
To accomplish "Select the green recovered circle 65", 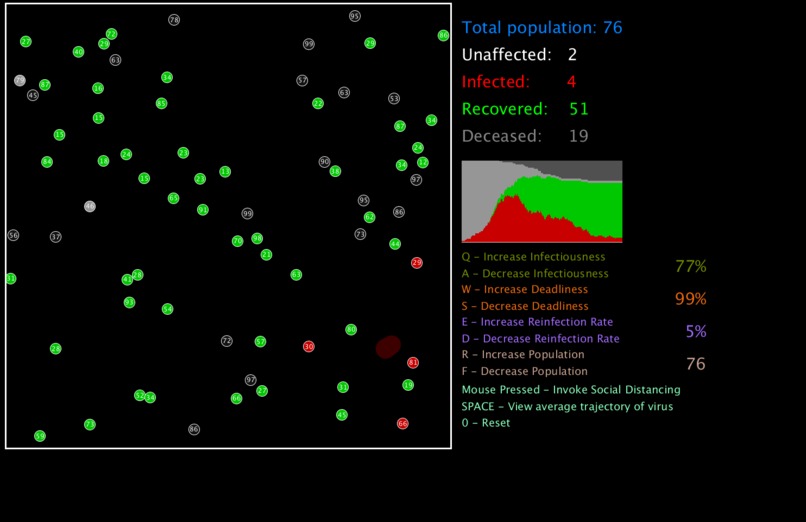I will pyautogui.click(x=174, y=198).
